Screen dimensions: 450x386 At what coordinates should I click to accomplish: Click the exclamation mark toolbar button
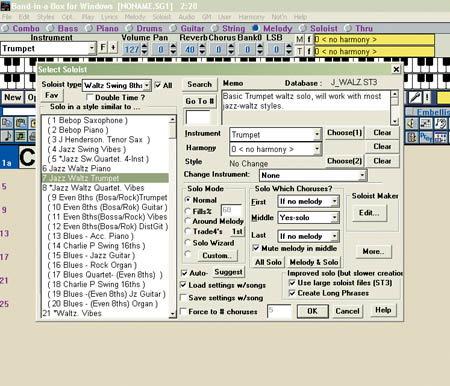tap(427, 97)
